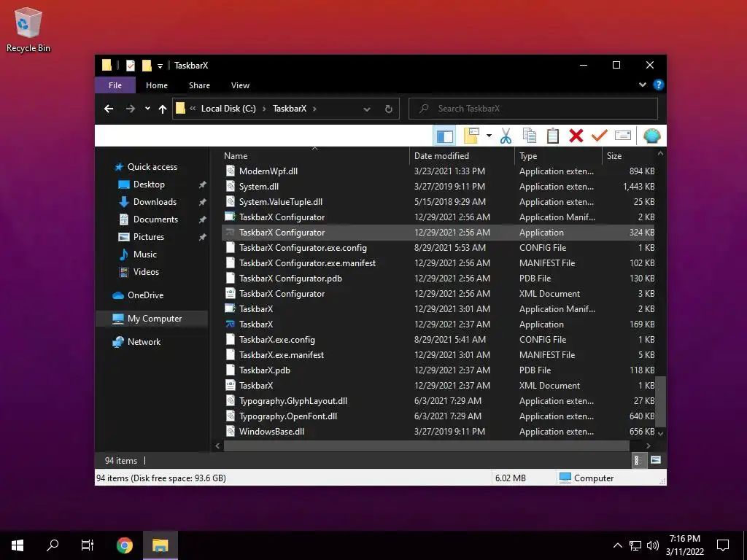The width and height of the screenshot is (747, 560).
Task: Open the Windows Start menu
Action: coord(18,545)
